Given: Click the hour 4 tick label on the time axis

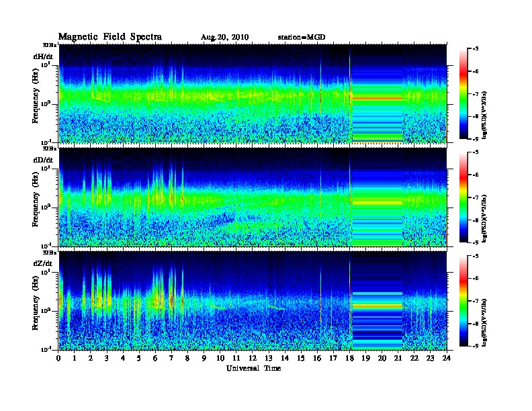Looking at the screenshot, I should (123, 358).
